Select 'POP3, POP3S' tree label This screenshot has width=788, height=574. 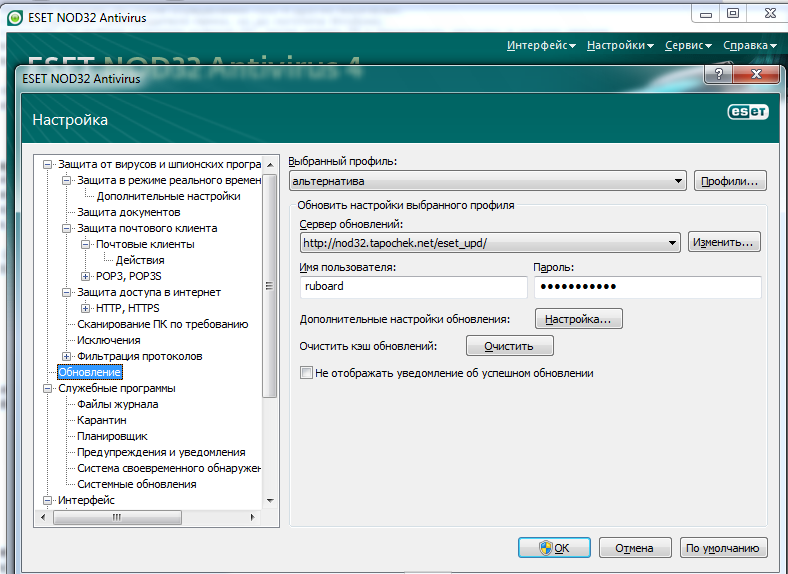[129, 276]
